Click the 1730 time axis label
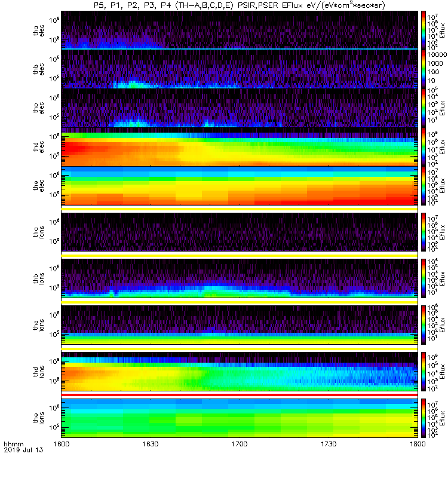This screenshot has width=448, height=478. 329,444
